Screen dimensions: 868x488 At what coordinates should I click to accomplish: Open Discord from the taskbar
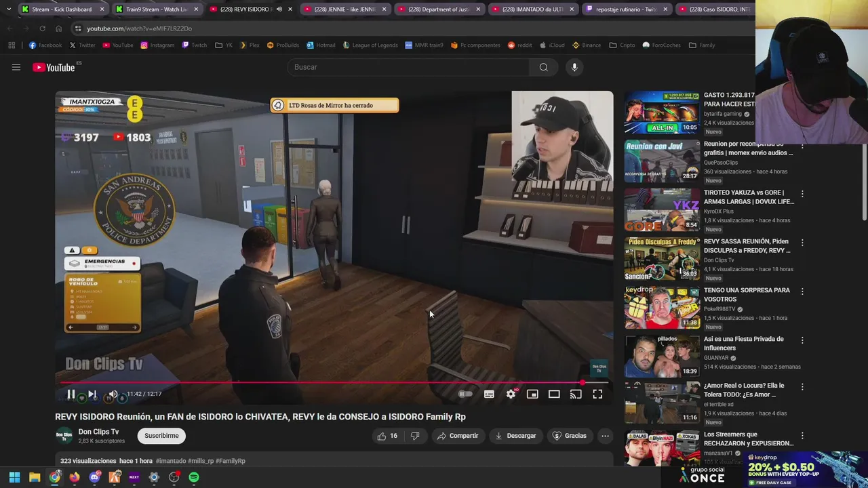pyautogui.click(x=94, y=477)
